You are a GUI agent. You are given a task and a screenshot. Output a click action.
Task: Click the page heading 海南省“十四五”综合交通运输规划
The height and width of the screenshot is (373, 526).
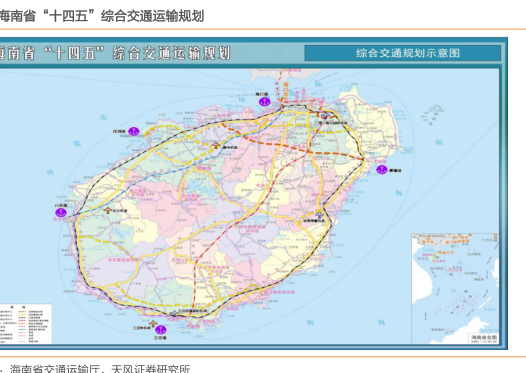point(101,16)
